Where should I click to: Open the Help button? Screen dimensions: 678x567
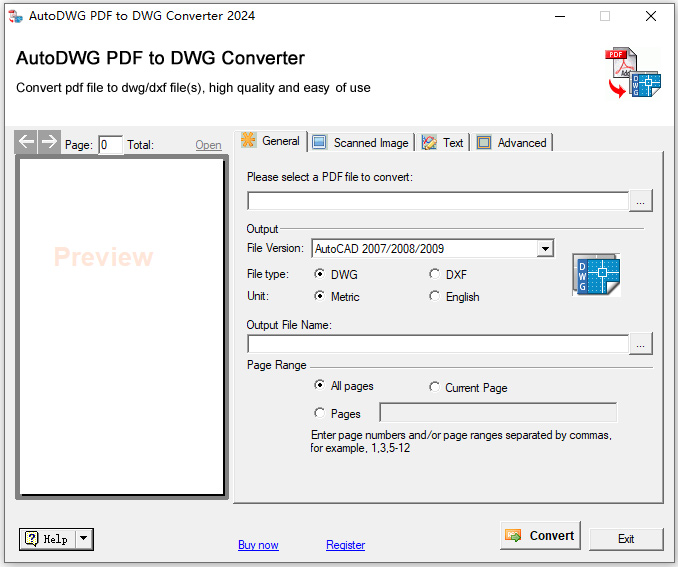(48, 539)
